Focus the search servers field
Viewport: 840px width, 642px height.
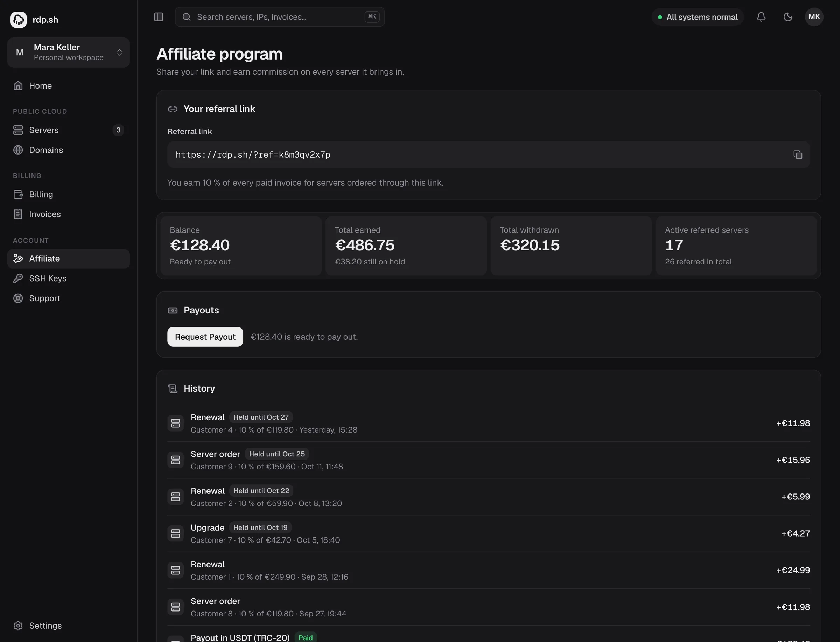[x=280, y=17]
